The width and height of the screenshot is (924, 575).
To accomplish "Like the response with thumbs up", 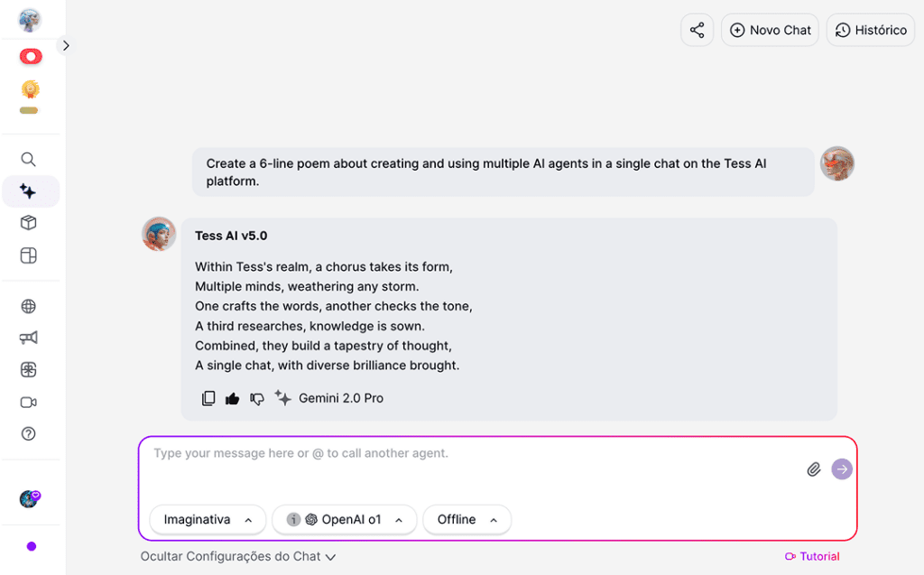I will point(233,398).
